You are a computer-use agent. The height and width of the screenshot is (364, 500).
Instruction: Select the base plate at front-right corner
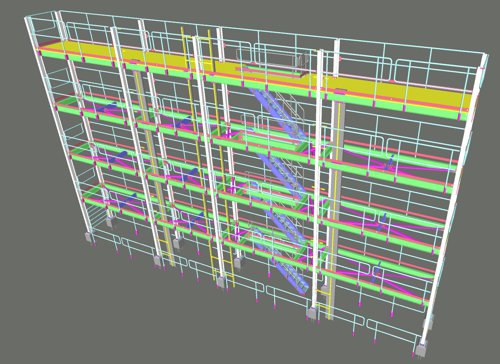pyautogui.click(x=422, y=349)
